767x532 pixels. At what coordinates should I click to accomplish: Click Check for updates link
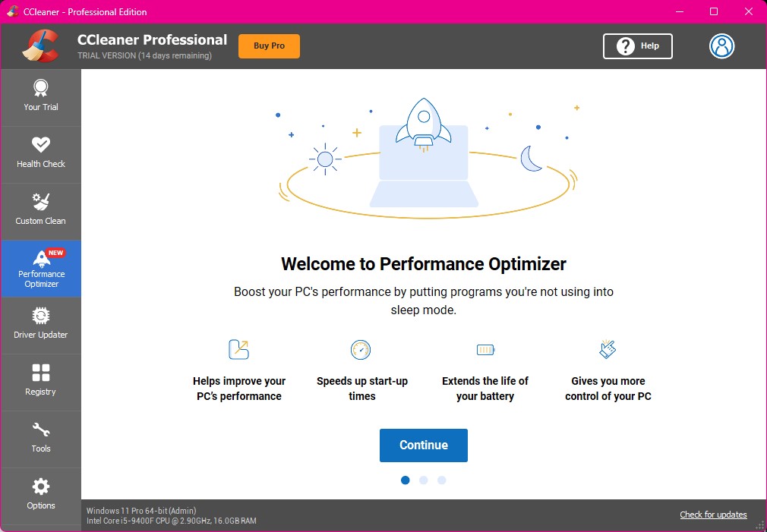[713, 515]
